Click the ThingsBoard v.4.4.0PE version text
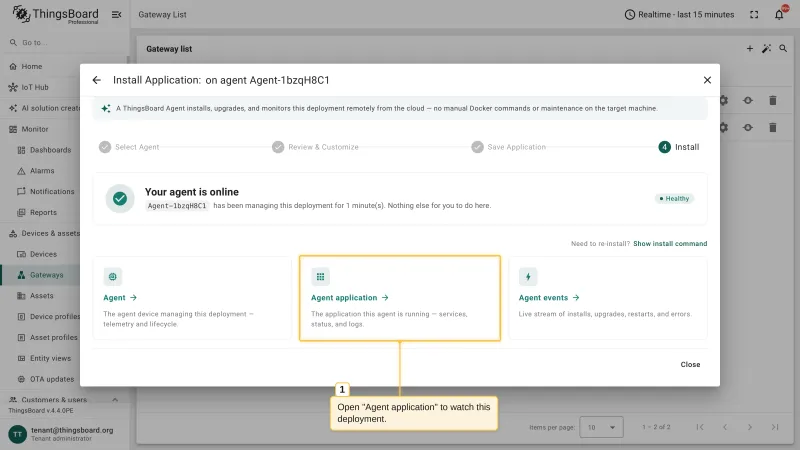This screenshot has width=800, height=450. pos(41,411)
